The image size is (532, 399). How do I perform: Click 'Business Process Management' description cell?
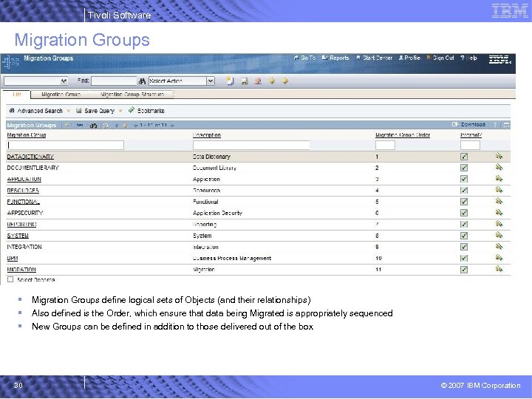click(x=232, y=259)
